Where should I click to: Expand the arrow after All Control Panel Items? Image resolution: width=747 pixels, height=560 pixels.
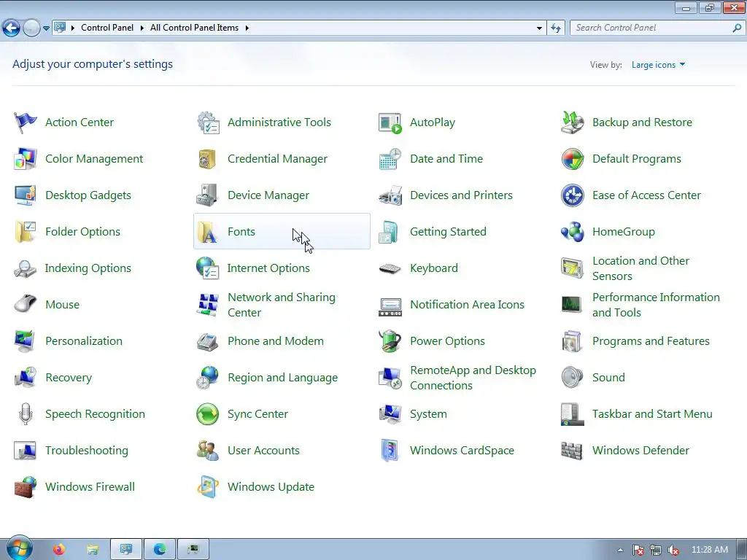[x=247, y=28]
